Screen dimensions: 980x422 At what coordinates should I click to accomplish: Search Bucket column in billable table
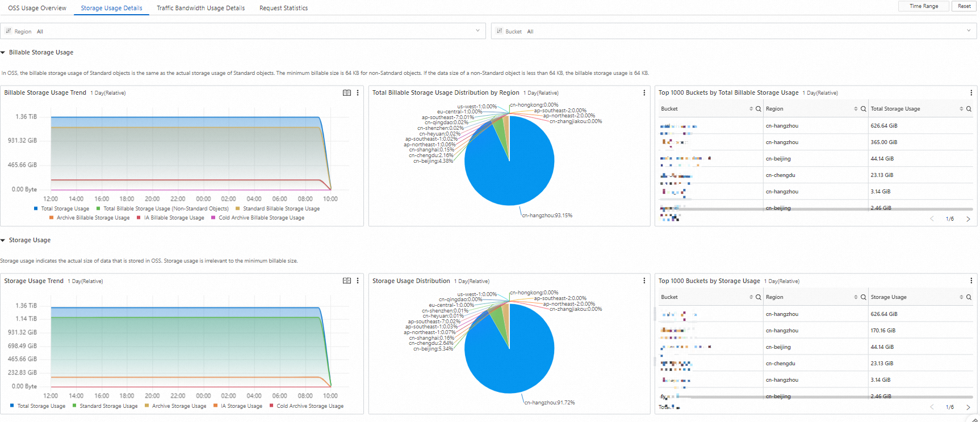pyautogui.click(x=758, y=109)
